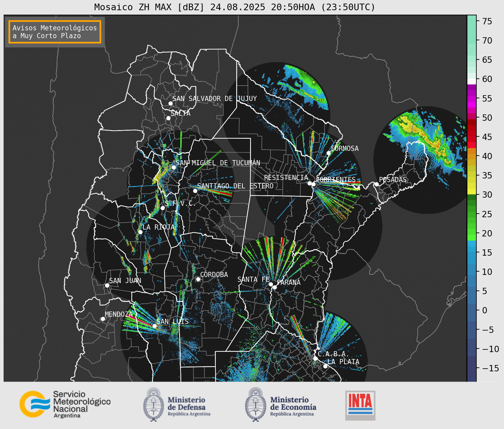Click the Salta city marker dot
Screen dimensions: 504x429
pos(168,118)
